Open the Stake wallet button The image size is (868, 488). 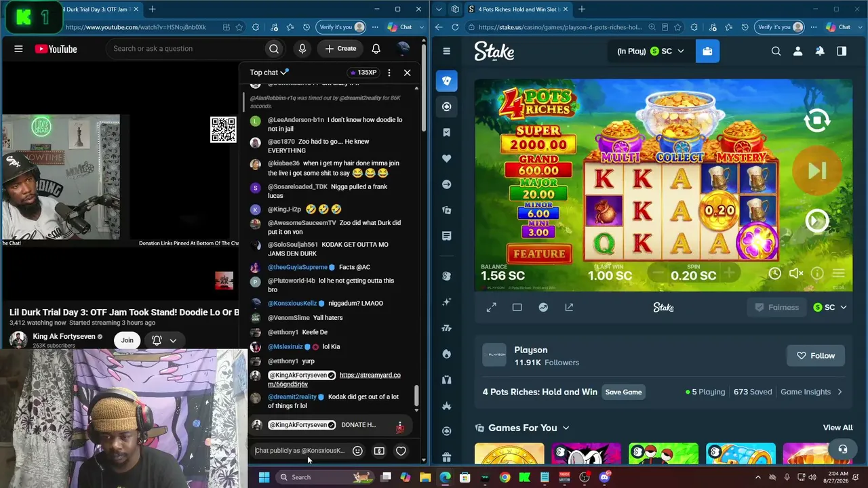pos(707,51)
